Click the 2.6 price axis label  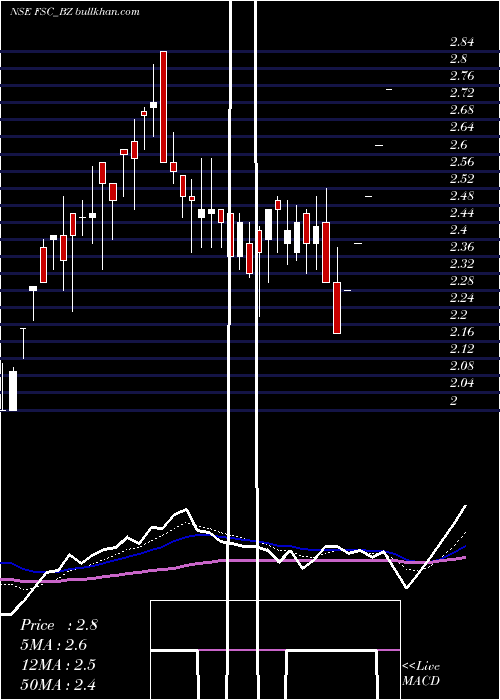(458, 145)
